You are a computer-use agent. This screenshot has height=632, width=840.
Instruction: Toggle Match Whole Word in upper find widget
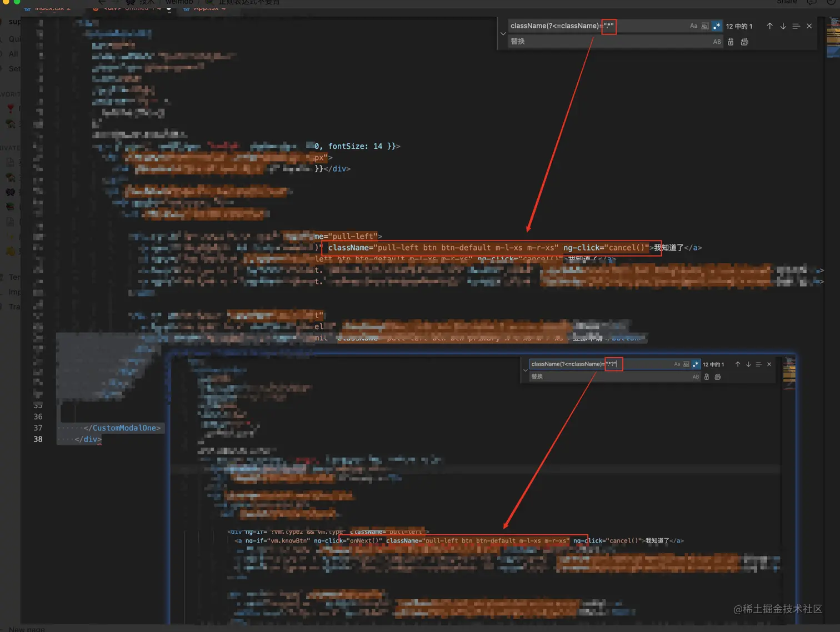pyautogui.click(x=705, y=26)
